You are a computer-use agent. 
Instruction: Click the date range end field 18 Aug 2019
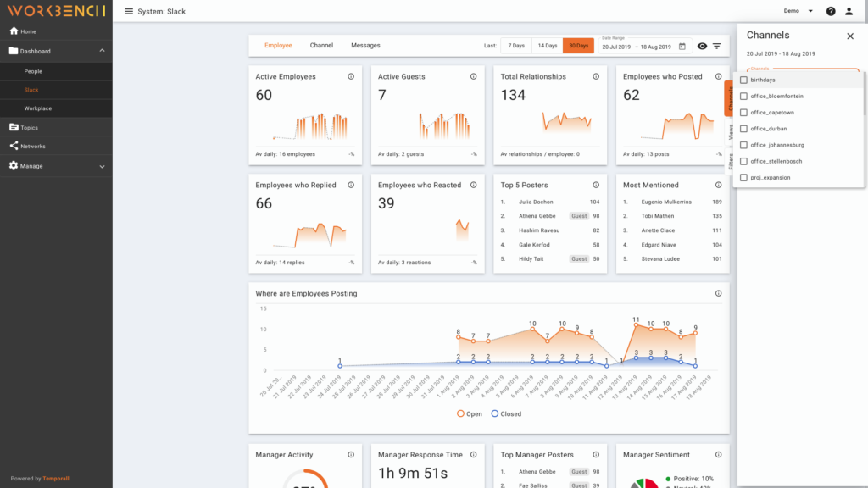[655, 47]
